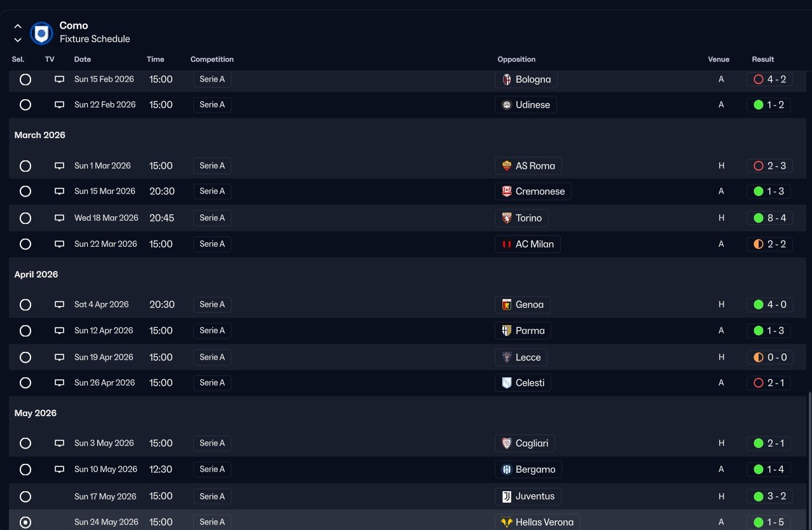Select the Hellas Verona fixture radio button
The width and height of the screenshot is (812, 530).
pos(25,522)
